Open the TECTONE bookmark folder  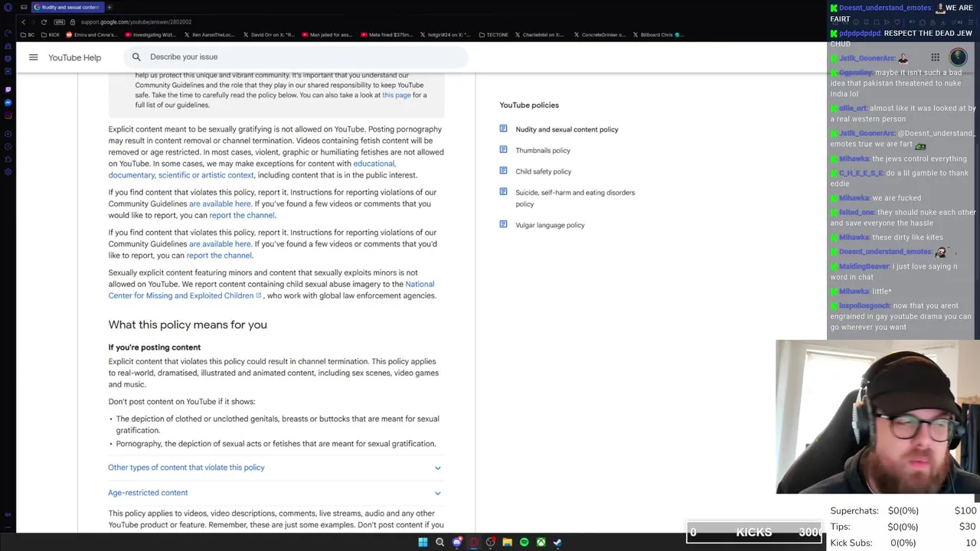point(493,34)
